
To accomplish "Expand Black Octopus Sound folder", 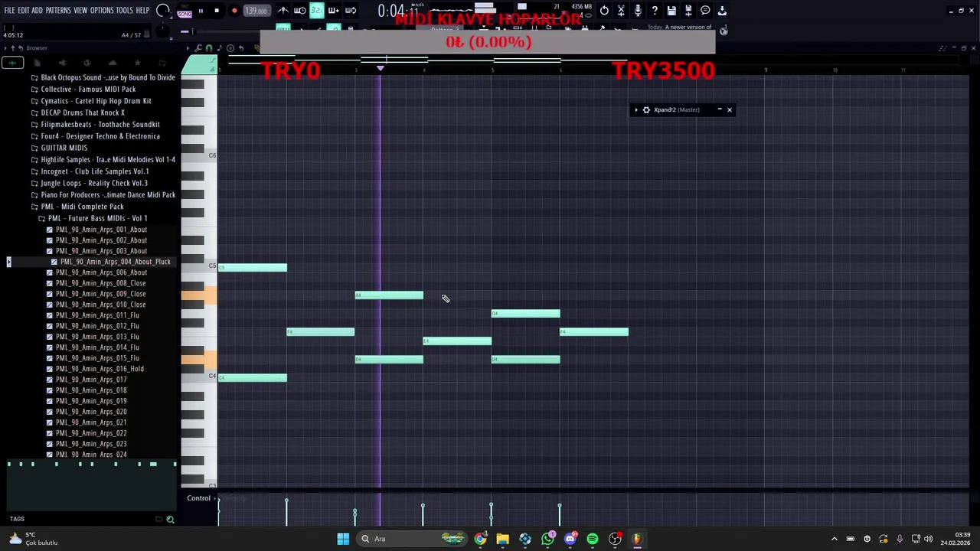I will [103, 77].
